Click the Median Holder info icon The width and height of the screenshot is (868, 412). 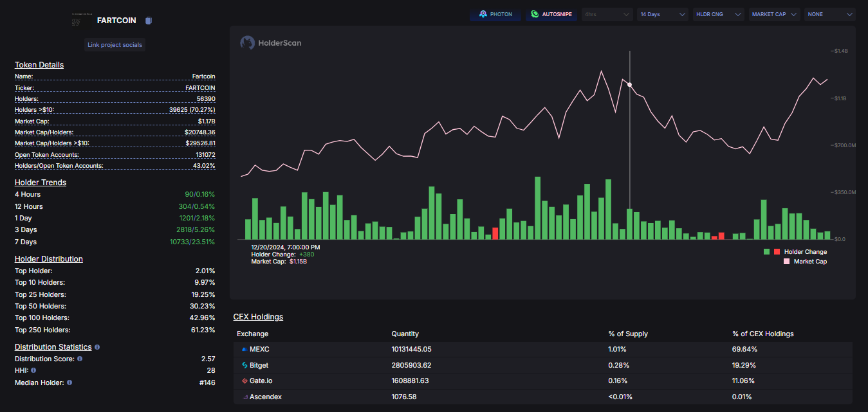[69, 382]
